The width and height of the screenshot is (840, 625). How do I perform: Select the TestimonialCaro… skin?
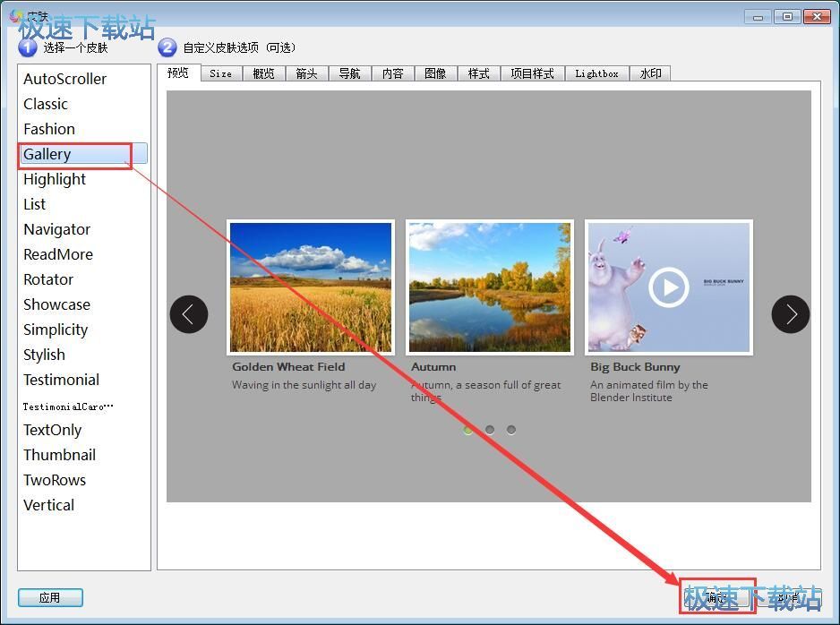[x=83, y=407]
